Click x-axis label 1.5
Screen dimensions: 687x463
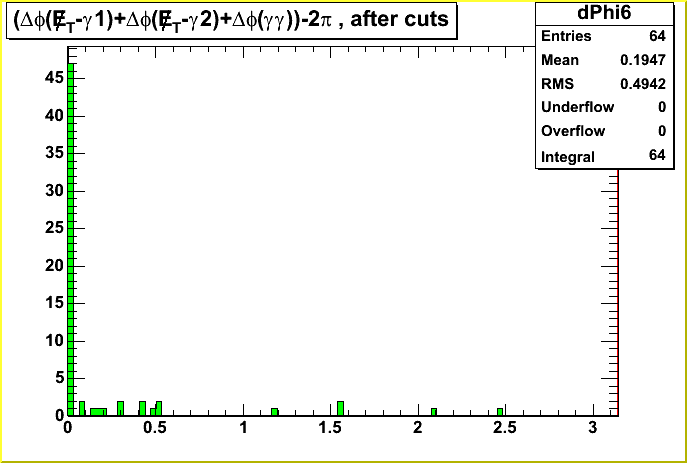(x=331, y=428)
